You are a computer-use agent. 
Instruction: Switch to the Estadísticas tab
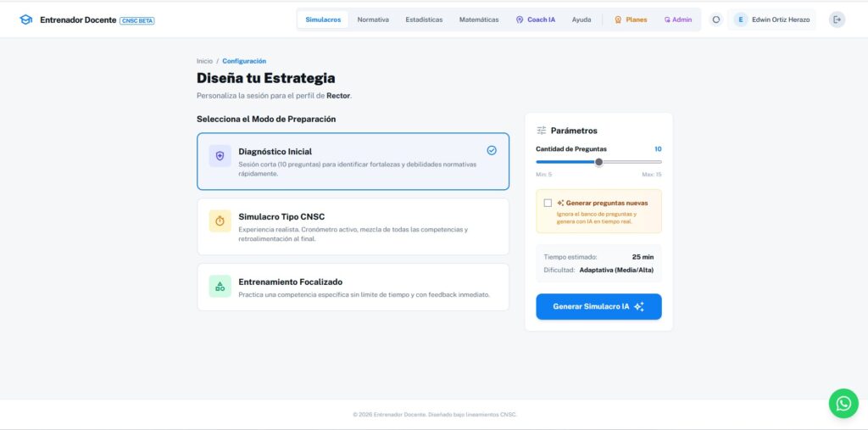(x=424, y=20)
